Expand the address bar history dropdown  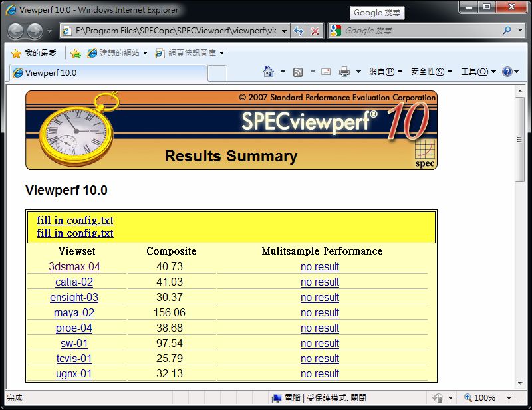coord(285,31)
